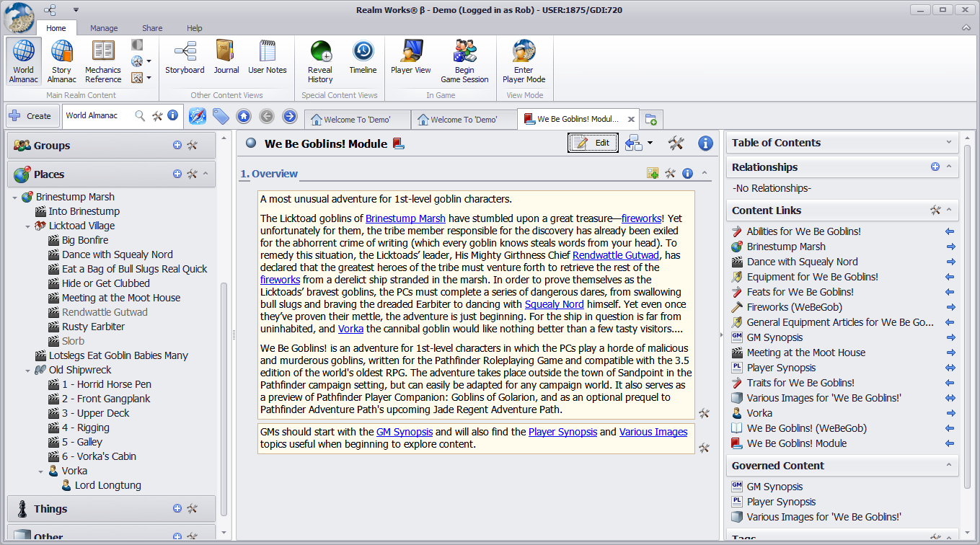The height and width of the screenshot is (545, 980).
Task: Follow the Rendwattle Gutwad link in the overview text
Action: [616, 255]
